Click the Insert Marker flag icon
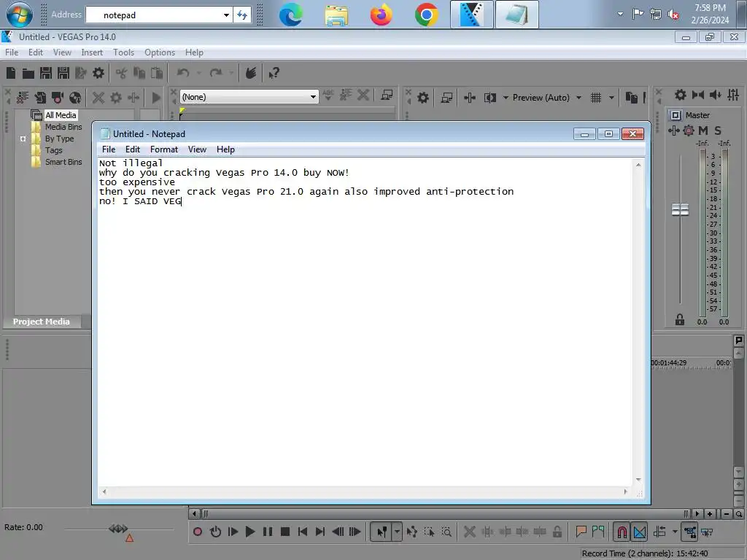The image size is (747, 560). (581, 532)
